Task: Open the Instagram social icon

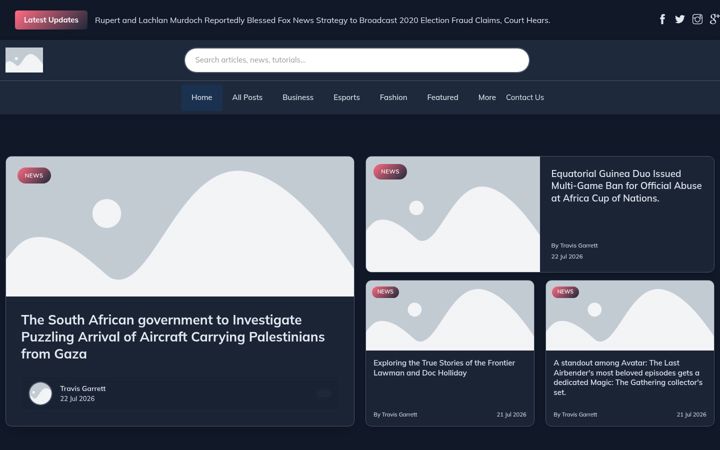Action: pyautogui.click(x=697, y=19)
